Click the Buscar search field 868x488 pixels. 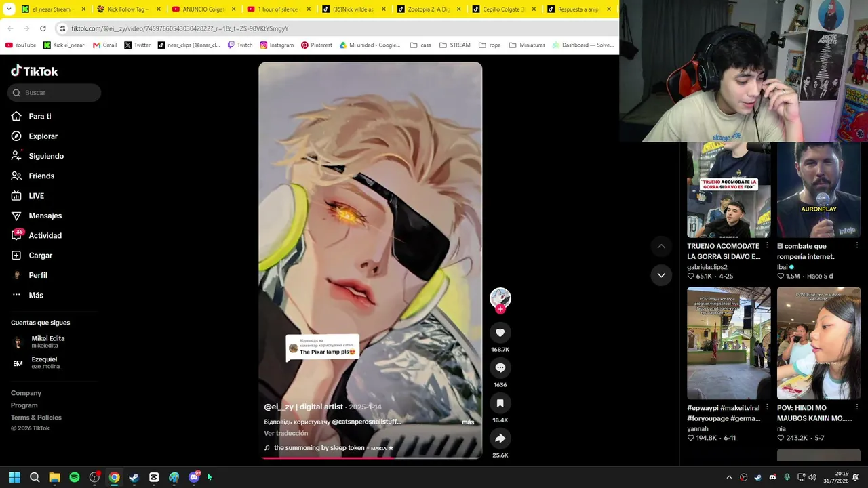[54, 93]
